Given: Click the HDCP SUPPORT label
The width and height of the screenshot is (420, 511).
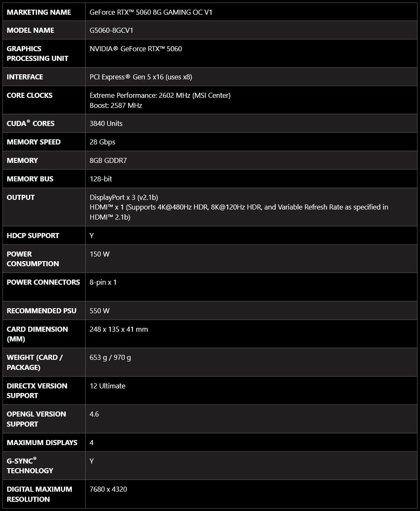Looking at the screenshot, I should [x=33, y=236].
